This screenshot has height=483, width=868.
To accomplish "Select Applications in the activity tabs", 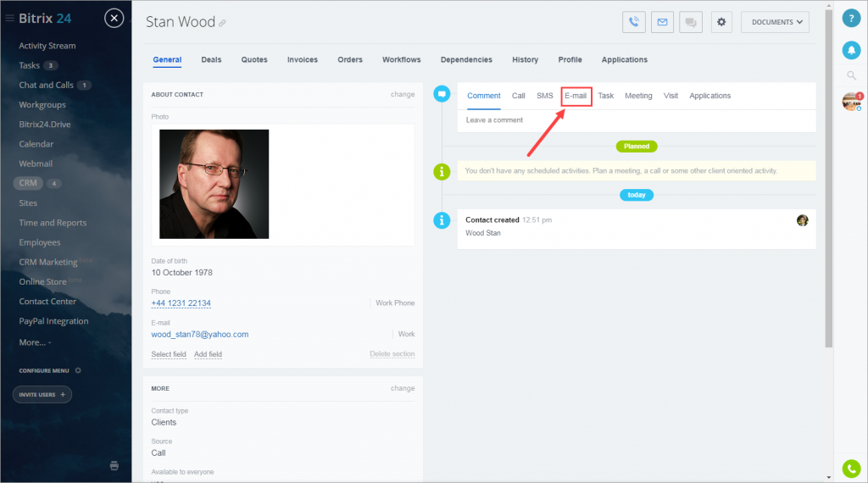I will tap(709, 96).
